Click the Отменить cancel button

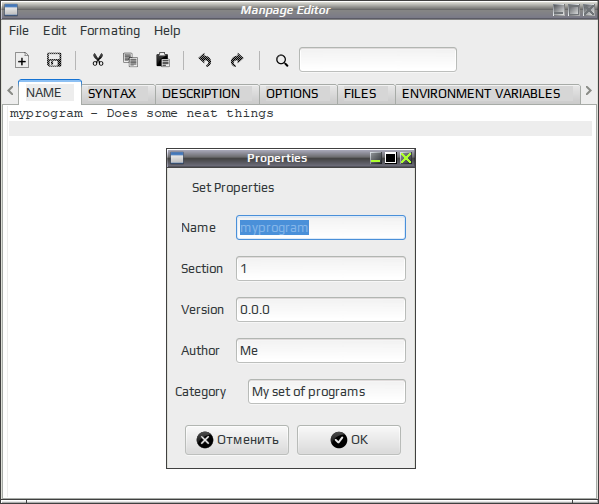pyautogui.click(x=237, y=440)
